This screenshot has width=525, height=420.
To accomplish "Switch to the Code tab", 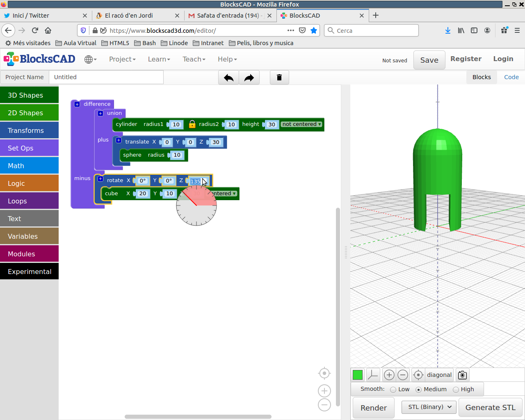I will click(x=511, y=77).
